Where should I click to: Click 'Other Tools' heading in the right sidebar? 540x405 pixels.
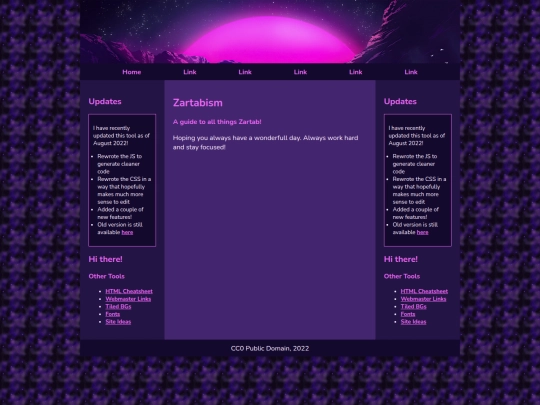coord(402,276)
